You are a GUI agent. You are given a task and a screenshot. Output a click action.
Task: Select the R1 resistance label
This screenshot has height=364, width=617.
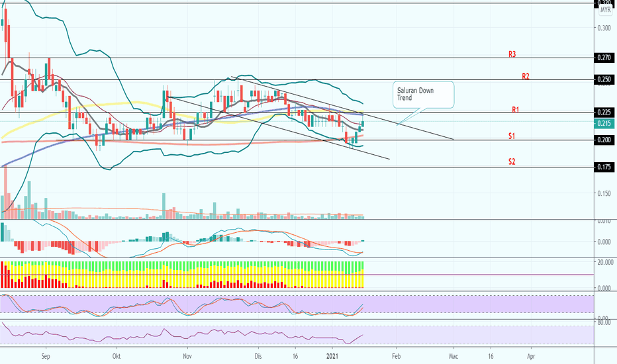coord(516,110)
